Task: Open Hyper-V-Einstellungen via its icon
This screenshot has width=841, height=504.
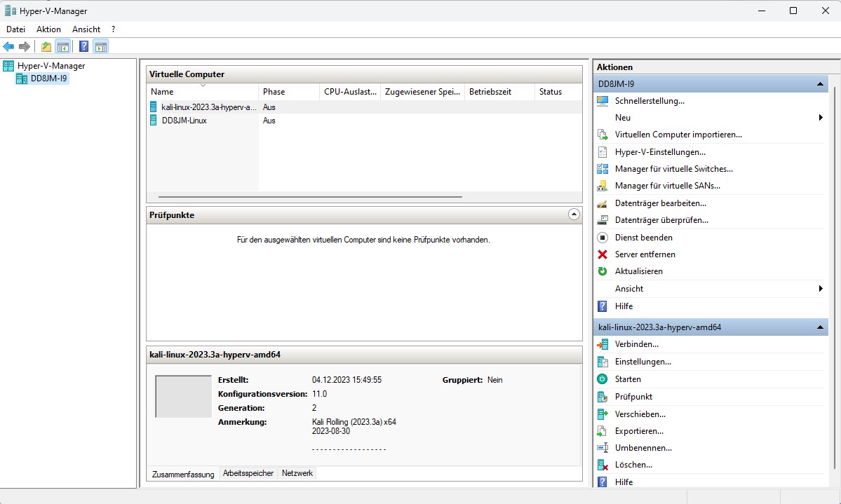Action: point(603,152)
